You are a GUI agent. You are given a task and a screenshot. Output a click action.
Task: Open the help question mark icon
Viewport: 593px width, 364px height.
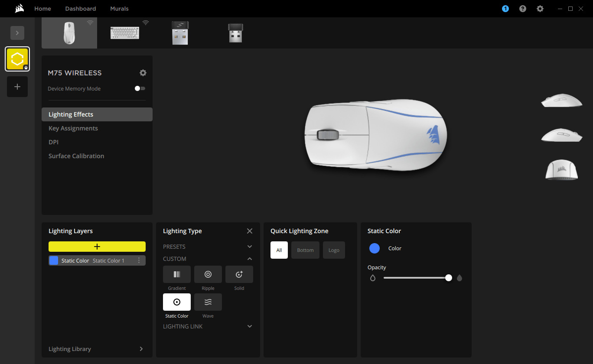click(523, 9)
